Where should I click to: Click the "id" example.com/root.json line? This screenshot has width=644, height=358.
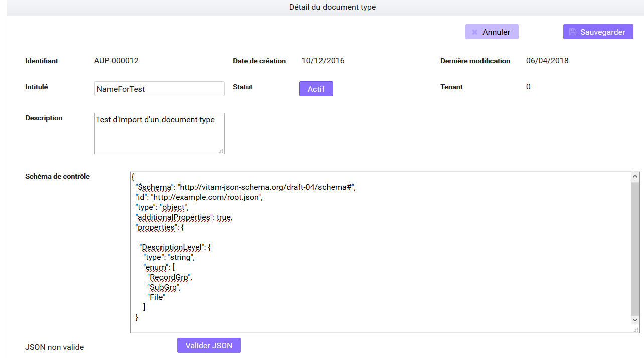click(x=199, y=197)
